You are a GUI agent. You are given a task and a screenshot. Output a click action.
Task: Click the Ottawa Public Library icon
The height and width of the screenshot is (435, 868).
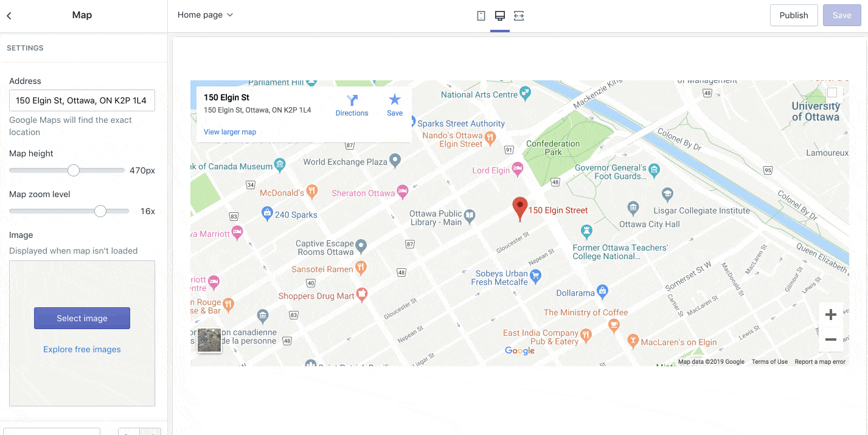pyautogui.click(x=470, y=215)
